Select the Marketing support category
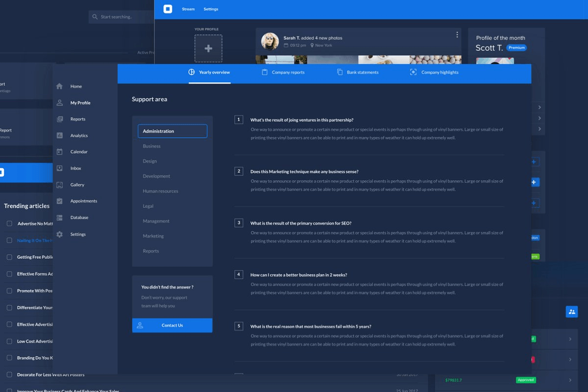Screen dimensions: 588x392 click(x=153, y=236)
